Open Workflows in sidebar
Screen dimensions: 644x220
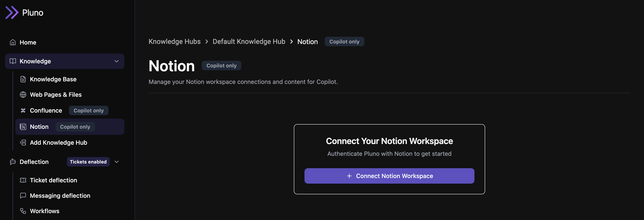click(x=69, y=211)
